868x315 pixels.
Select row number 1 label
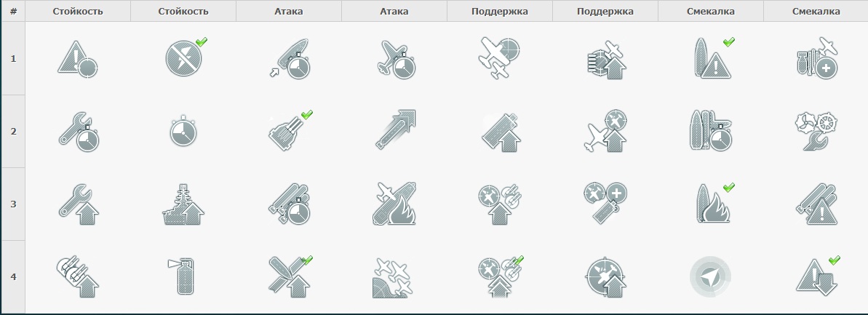[12, 58]
